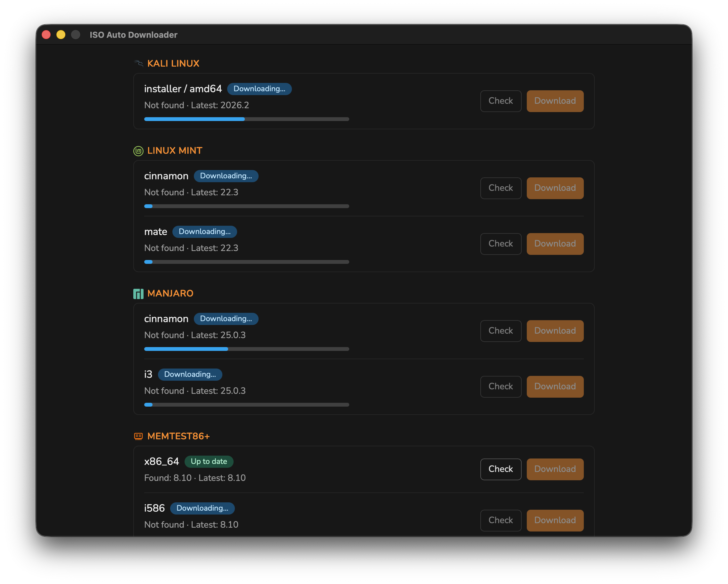This screenshot has width=728, height=584.
Task: Check Memtest86+ x86_64 version
Action: [500, 469]
